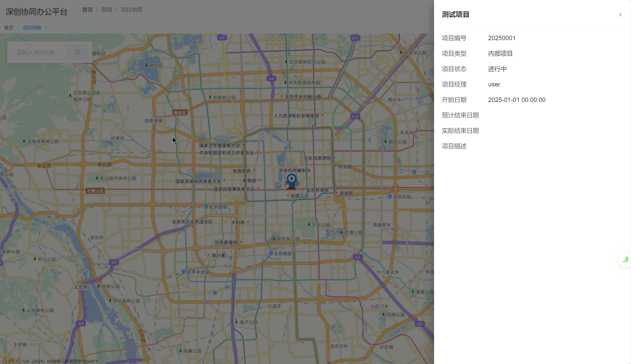Click the 北京西站 railway station icon

click(x=206, y=207)
